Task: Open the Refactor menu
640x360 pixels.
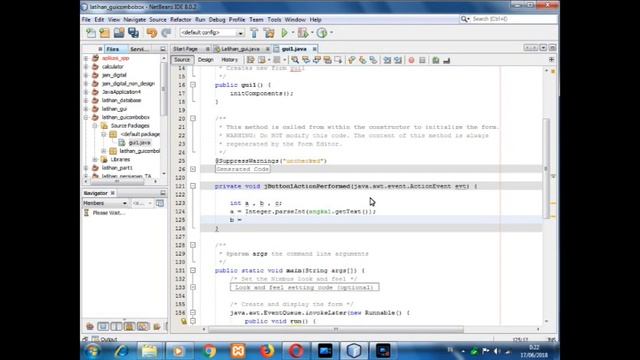Action: tap(180, 20)
